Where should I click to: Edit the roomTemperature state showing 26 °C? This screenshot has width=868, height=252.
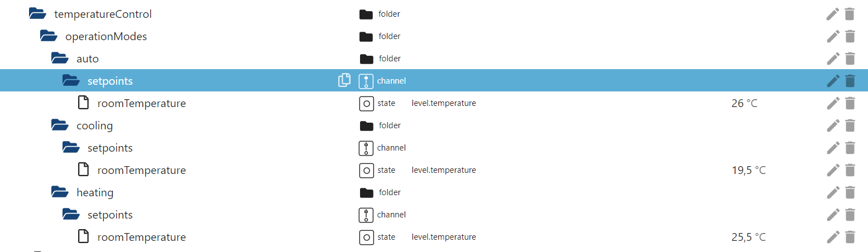(x=833, y=103)
